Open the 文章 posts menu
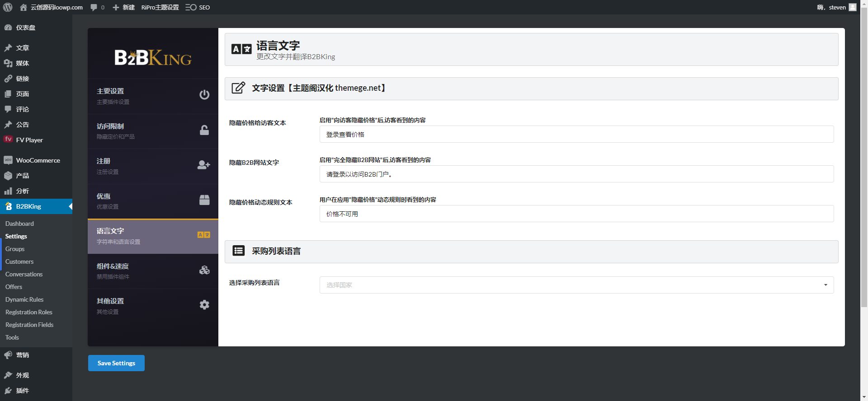 pyautogui.click(x=36, y=48)
